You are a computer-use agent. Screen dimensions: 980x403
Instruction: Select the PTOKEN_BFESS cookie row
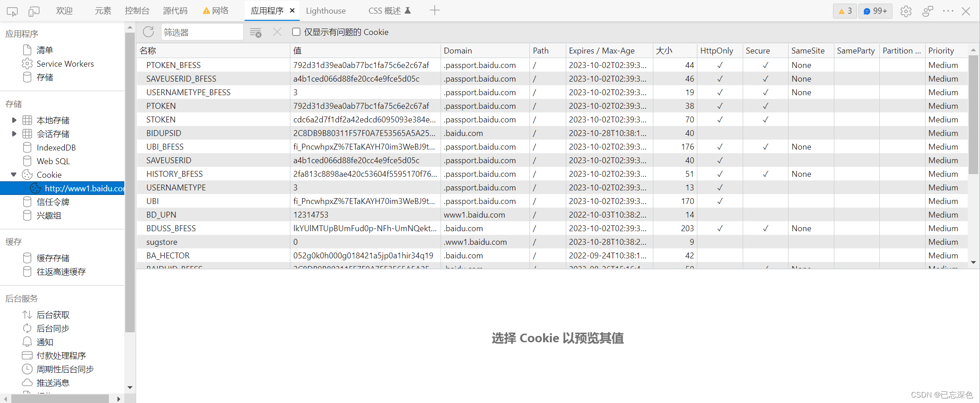(x=552, y=65)
